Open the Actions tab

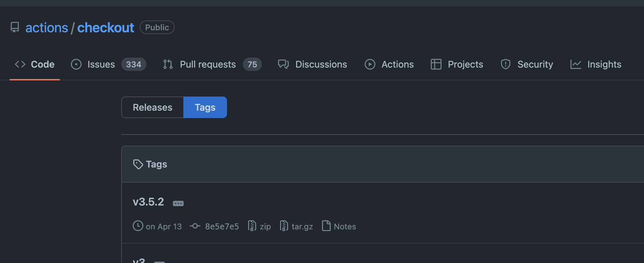389,64
